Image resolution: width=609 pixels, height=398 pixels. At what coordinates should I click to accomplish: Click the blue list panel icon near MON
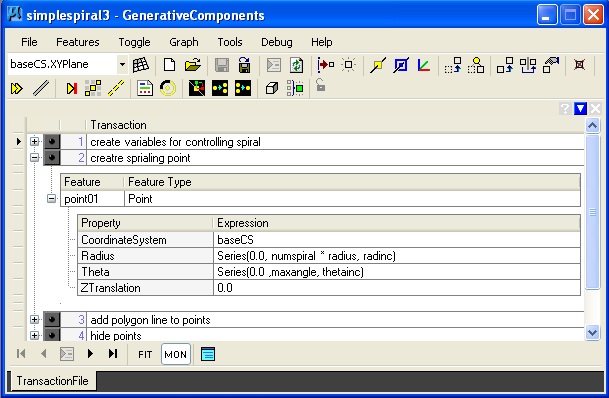[208, 354]
